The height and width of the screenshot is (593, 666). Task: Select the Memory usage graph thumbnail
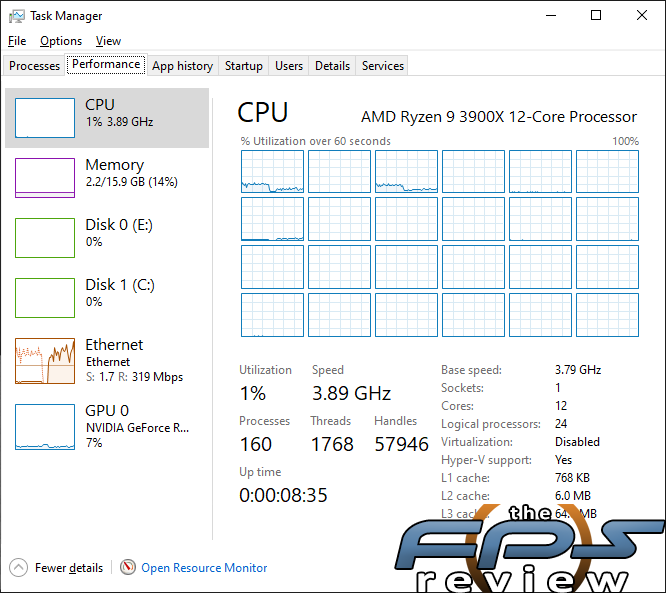[x=45, y=178]
